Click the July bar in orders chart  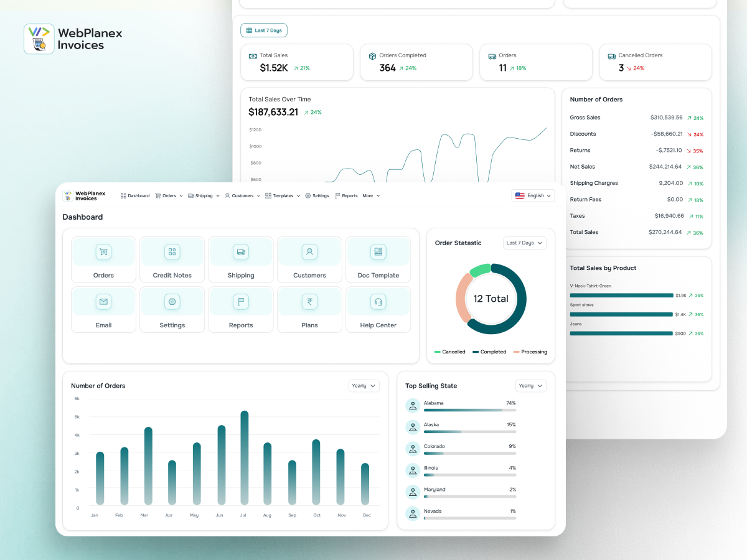(245, 457)
